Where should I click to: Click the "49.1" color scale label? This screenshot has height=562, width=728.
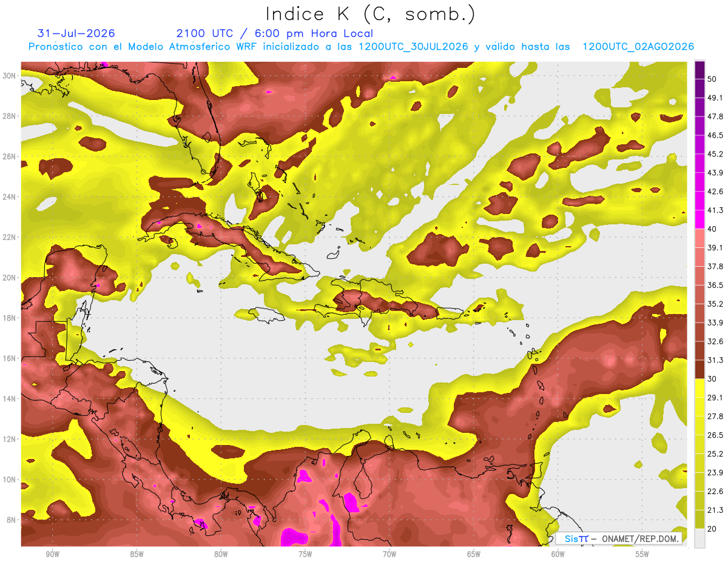click(715, 98)
